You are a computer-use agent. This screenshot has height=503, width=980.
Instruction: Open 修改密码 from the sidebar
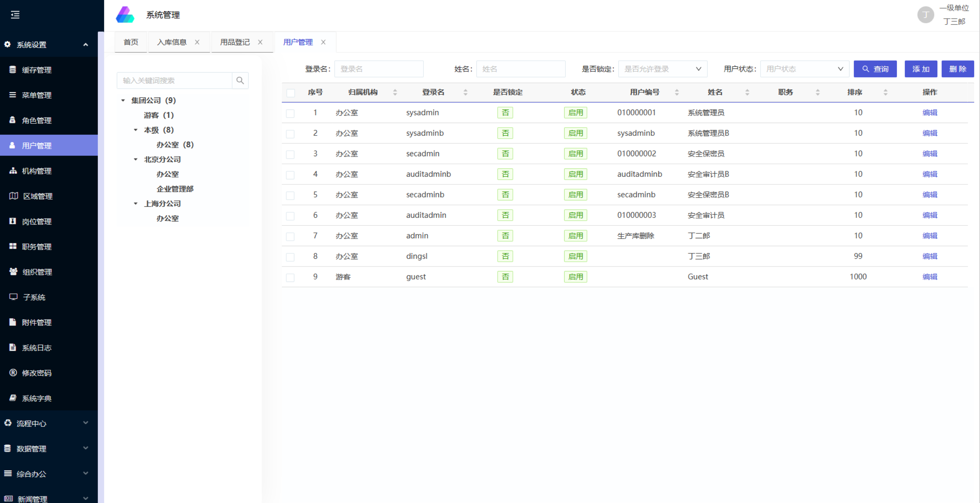click(36, 373)
